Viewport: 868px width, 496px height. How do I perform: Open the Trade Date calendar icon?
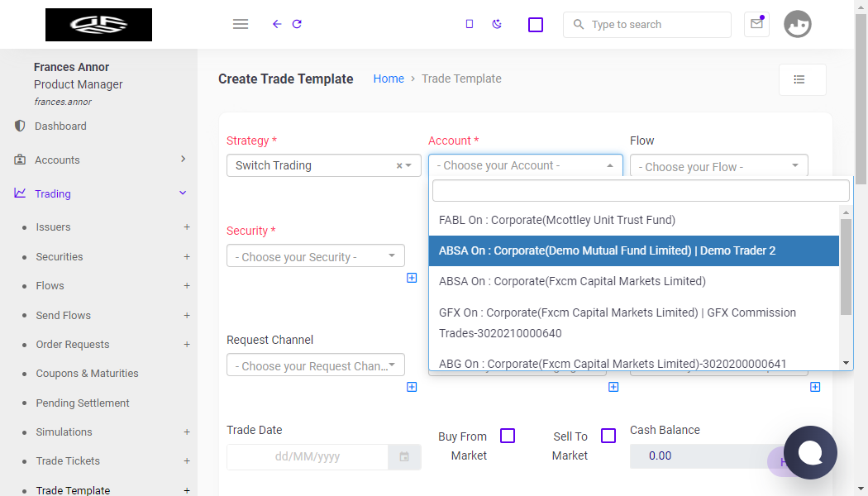tap(405, 456)
